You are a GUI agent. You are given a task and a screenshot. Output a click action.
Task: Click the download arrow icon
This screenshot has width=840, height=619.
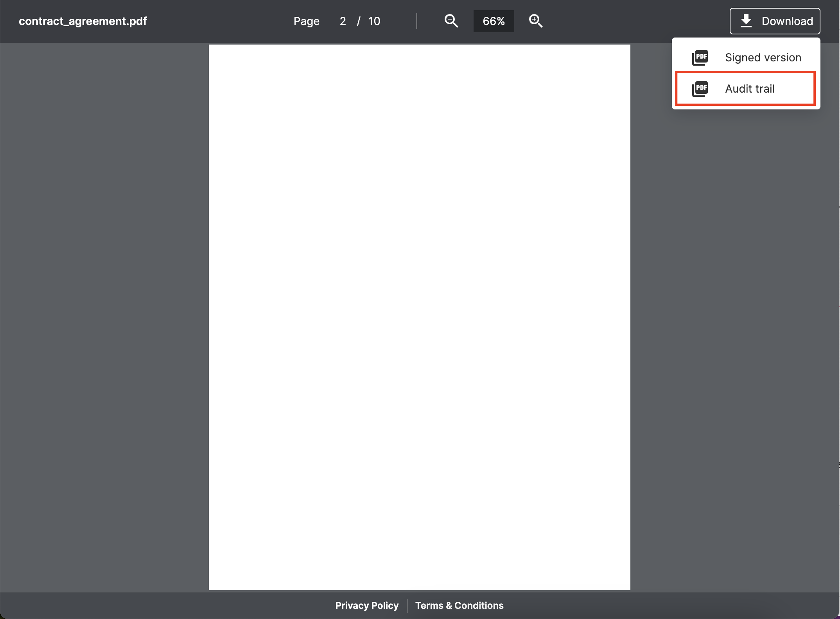[x=746, y=21]
